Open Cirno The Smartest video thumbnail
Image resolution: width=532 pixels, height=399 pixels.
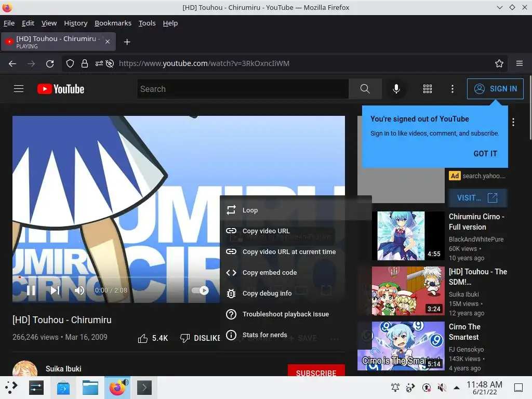[x=401, y=345]
